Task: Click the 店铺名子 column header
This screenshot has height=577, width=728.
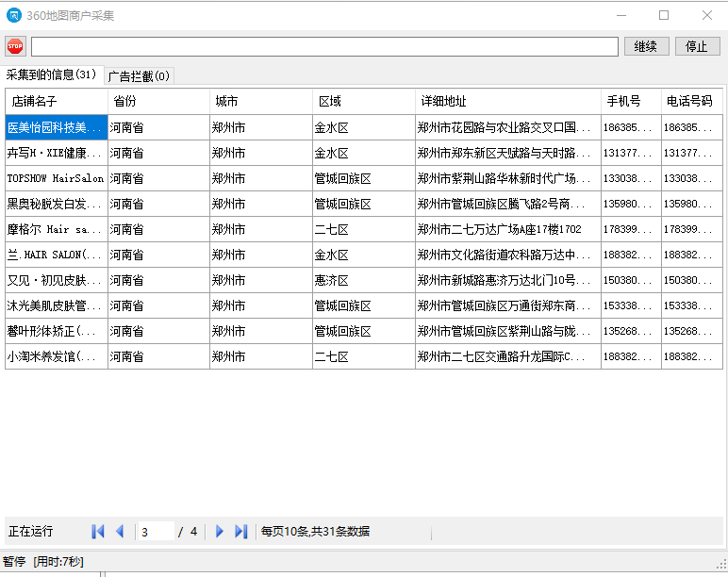Action: pyautogui.click(x=57, y=101)
